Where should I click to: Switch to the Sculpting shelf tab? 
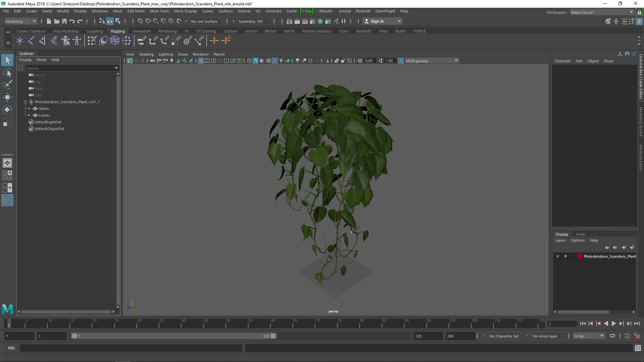(95, 31)
